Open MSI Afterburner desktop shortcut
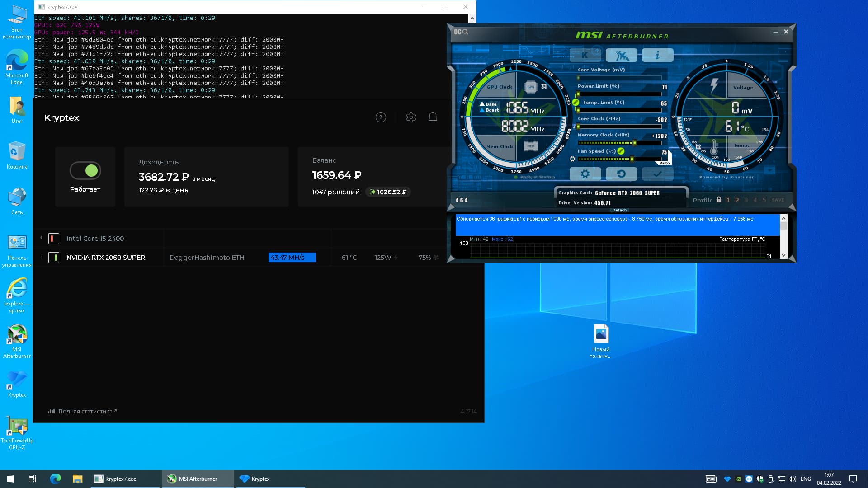This screenshot has height=488, width=868. 17,341
